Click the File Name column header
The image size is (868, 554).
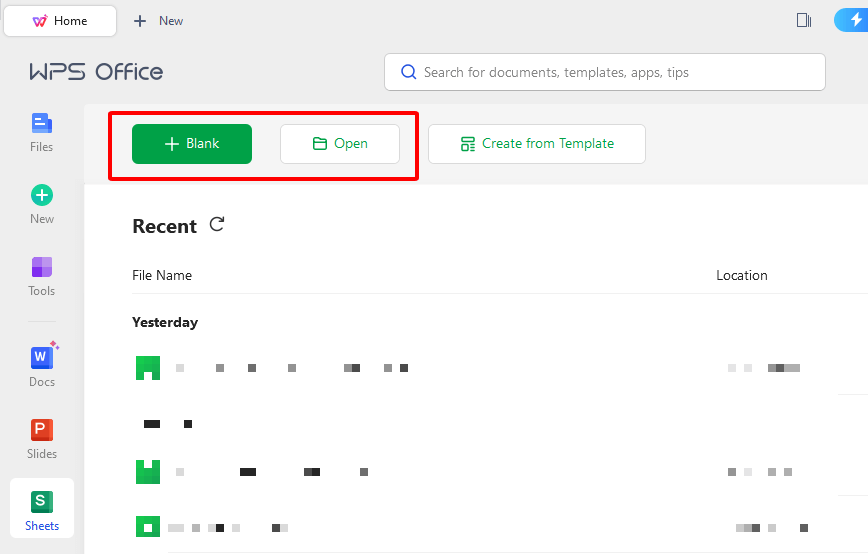point(162,275)
